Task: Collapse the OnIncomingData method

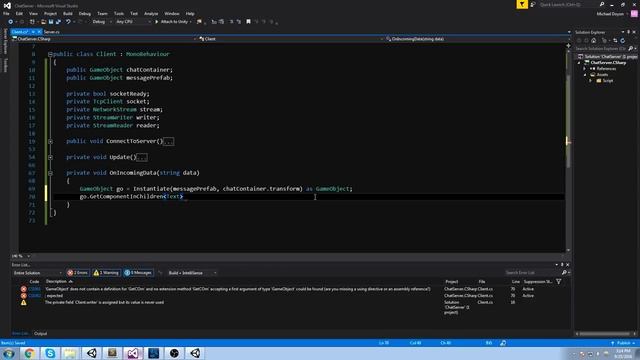Action: click(50, 173)
